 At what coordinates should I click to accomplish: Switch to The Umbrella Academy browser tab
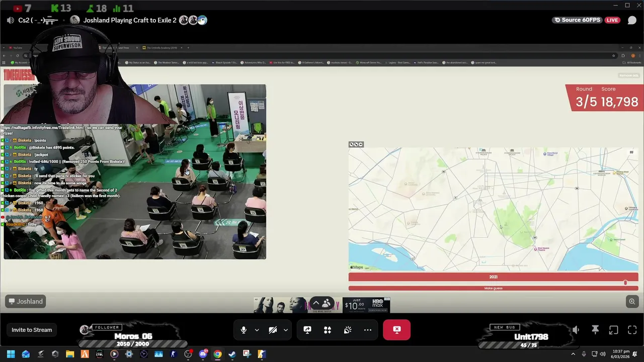(162, 48)
